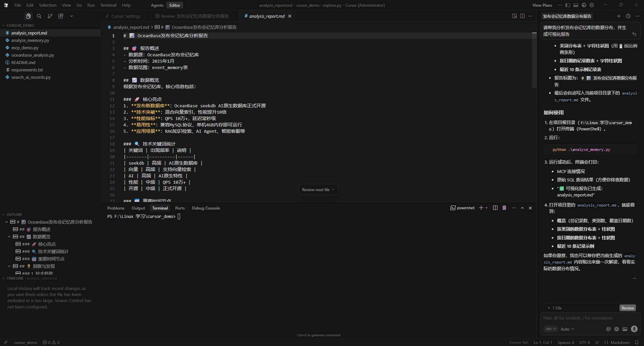The width and height of the screenshot is (644, 346).
Task: Open the Source Control view icon
Action: point(50,16)
